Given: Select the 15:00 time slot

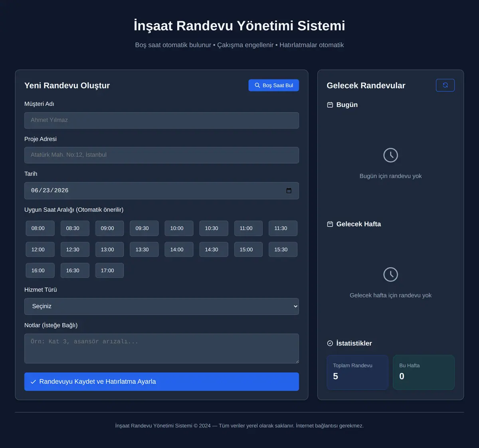Looking at the screenshot, I should tap(248, 249).
